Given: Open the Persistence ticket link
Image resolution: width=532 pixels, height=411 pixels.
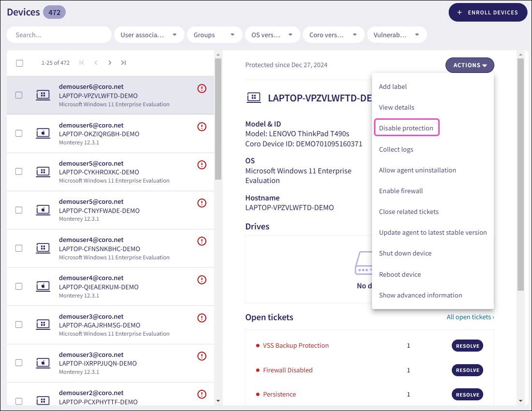Looking at the screenshot, I should tap(279, 394).
